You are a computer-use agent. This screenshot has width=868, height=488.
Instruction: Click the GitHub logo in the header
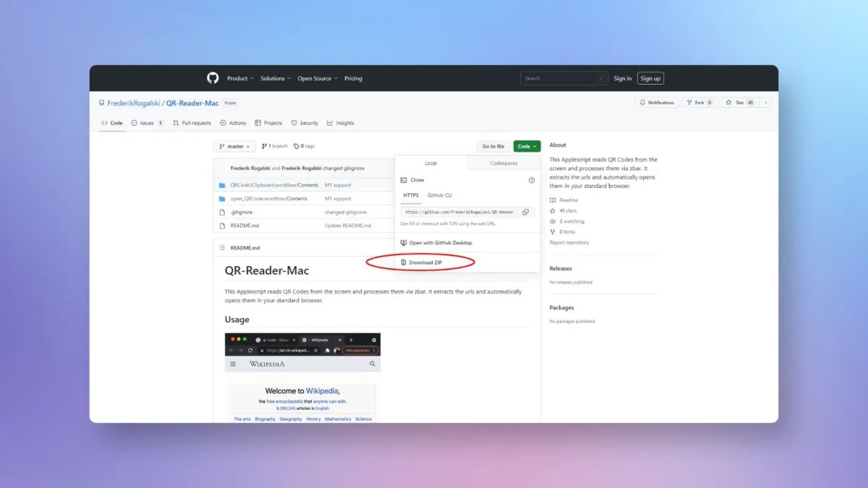213,78
